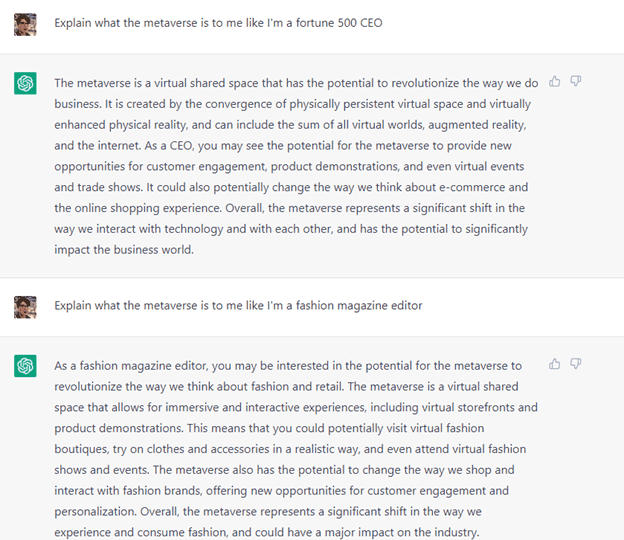The height and width of the screenshot is (540, 624).
Task: Click the line beginning 'personalization. Overall, the metaverse'
Action: (x=280, y=511)
